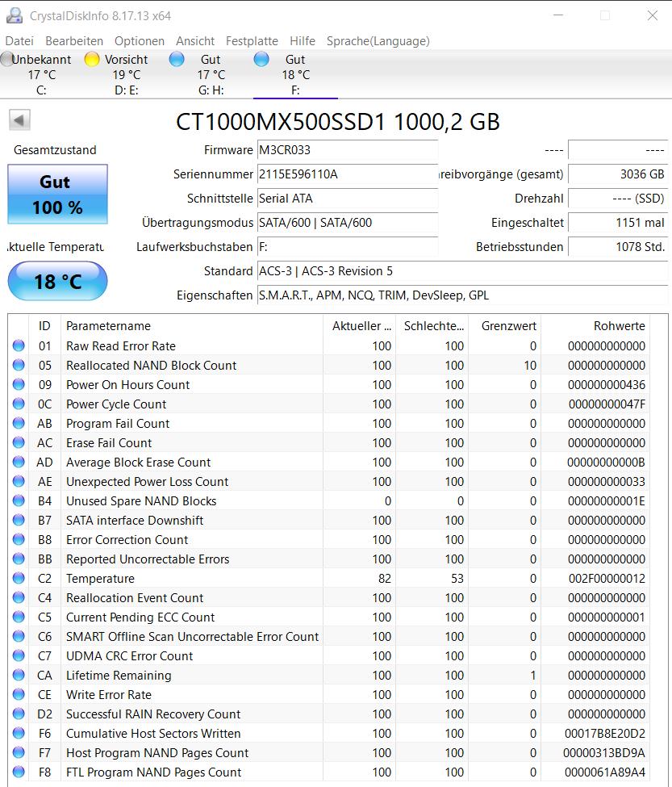
Task: Click status icon for Unexpected Power Loss Count
Action: pyautogui.click(x=19, y=481)
